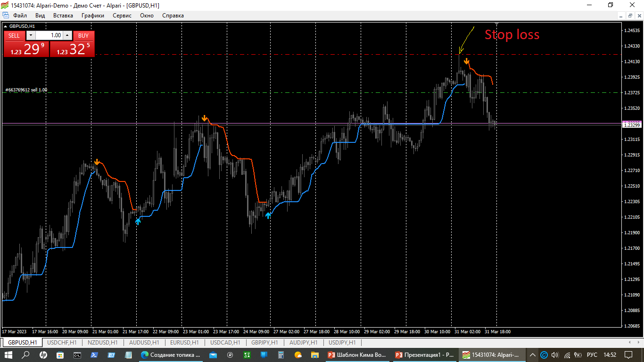Click the blue buy arrow signal on 24 Mar
Viewport: 644px width, 362px height.
pos(268,215)
